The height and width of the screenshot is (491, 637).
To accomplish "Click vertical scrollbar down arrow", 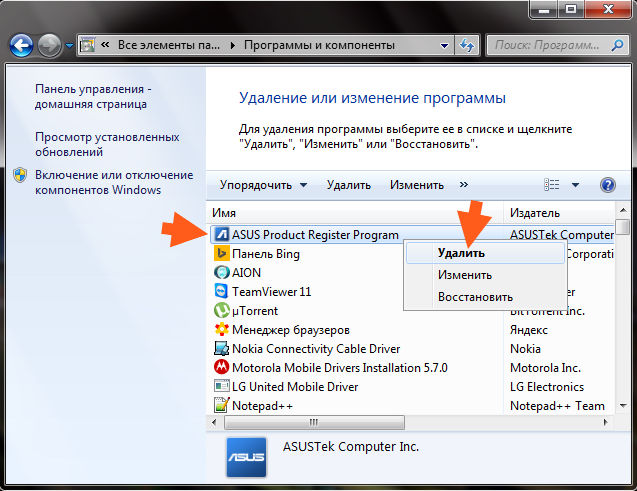I will click(x=623, y=406).
